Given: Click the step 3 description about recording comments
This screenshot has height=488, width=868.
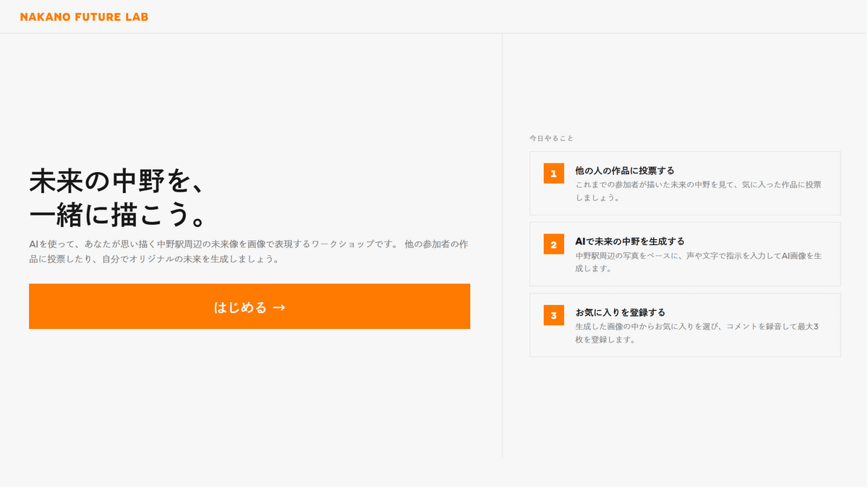Looking at the screenshot, I should coord(697,333).
